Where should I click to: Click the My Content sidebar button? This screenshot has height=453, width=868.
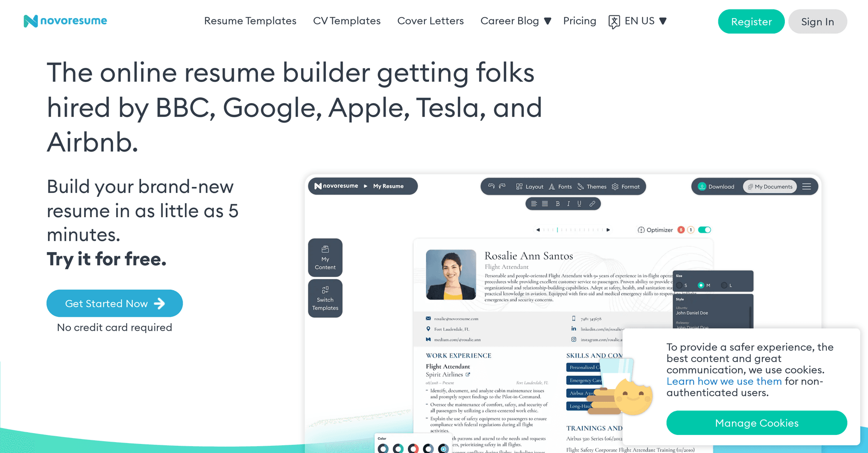click(x=325, y=257)
